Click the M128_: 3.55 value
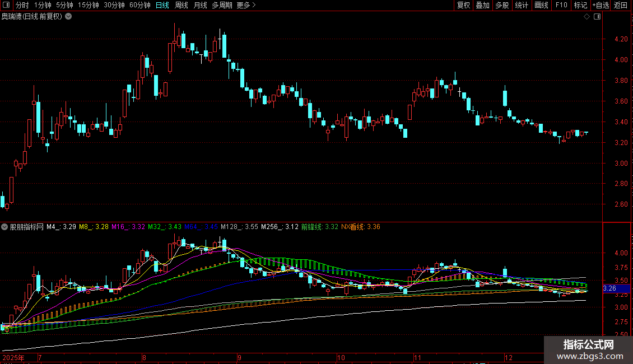 (239, 227)
